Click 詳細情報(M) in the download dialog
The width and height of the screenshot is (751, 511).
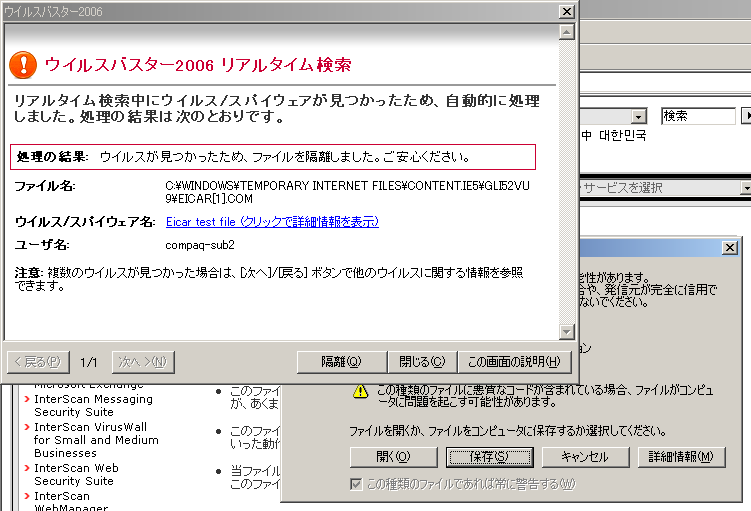click(x=681, y=457)
